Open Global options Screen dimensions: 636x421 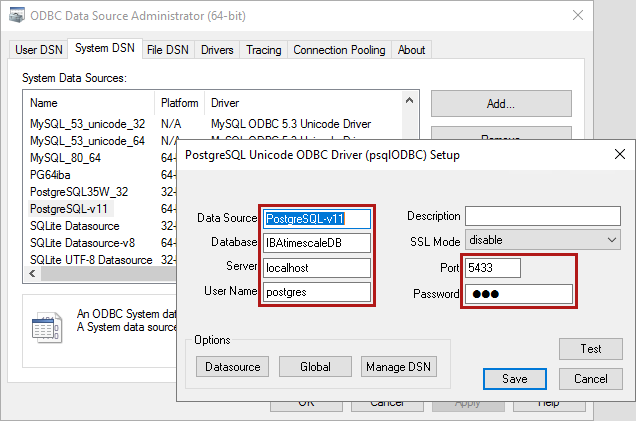pyautogui.click(x=315, y=367)
